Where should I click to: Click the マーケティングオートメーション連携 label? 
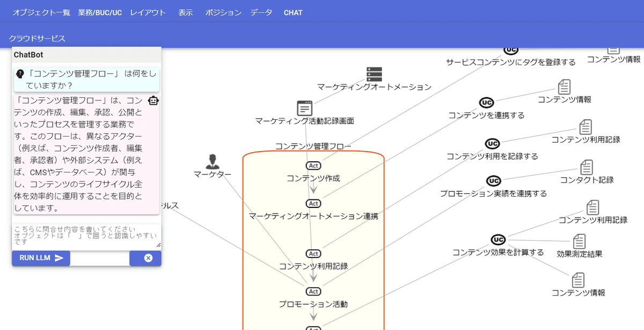313,217
